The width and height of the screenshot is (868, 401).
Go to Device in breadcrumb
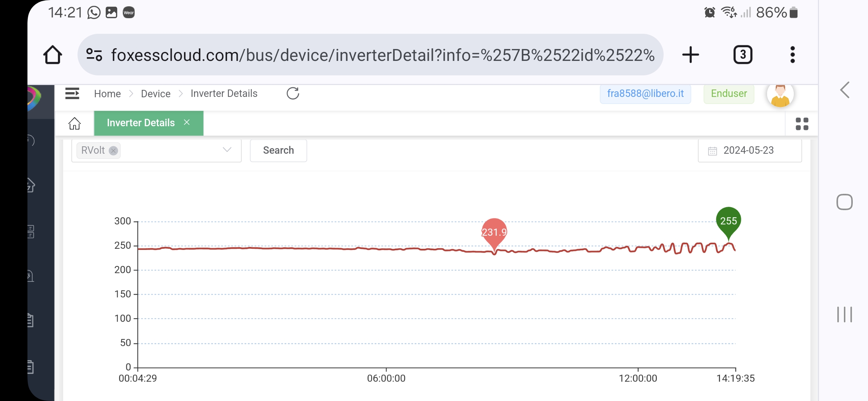click(x=156, y=94)
